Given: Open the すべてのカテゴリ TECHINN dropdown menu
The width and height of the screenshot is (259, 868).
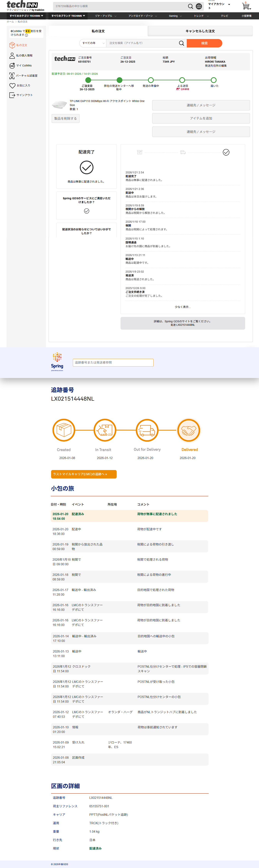Looking at the screenshot, I should [x=26, y=16].
